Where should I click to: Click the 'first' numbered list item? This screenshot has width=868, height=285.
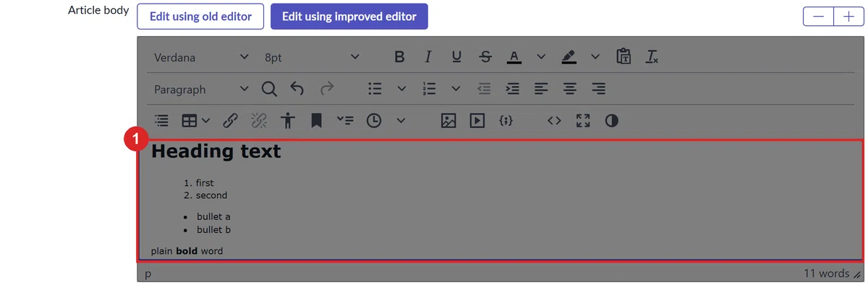coord(205,183)
